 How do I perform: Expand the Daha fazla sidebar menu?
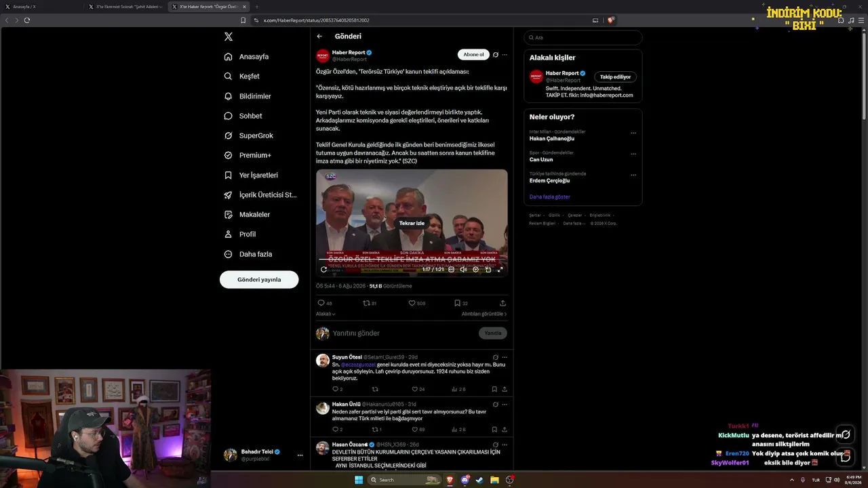248,254
